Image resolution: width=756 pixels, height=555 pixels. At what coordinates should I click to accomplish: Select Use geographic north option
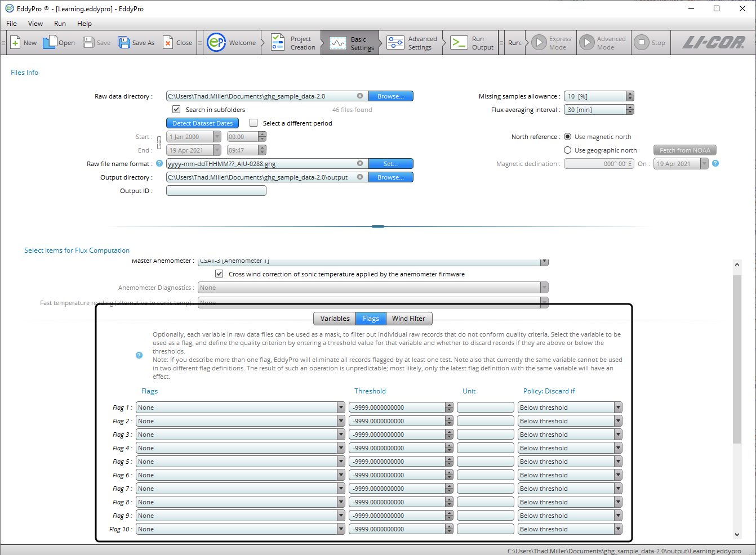point(567,150)
